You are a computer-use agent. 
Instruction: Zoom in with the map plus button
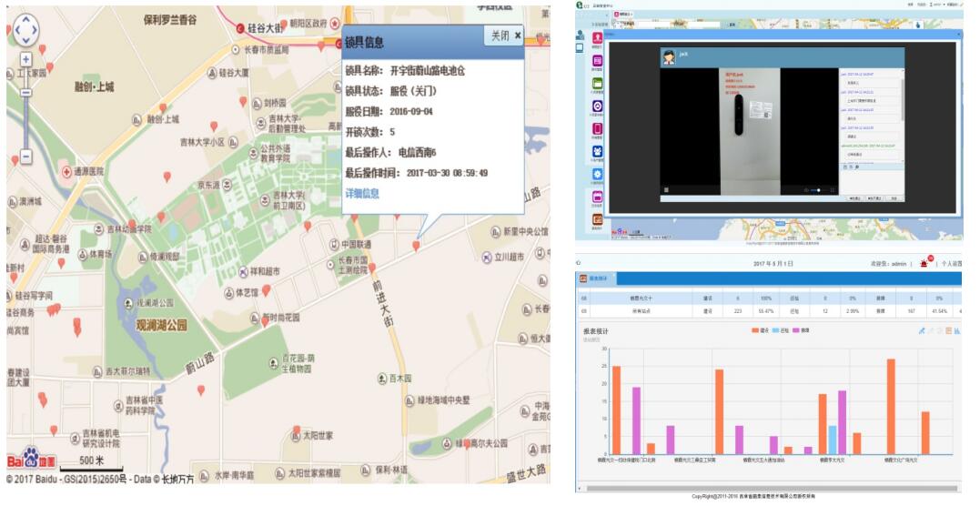click(25, 59)
